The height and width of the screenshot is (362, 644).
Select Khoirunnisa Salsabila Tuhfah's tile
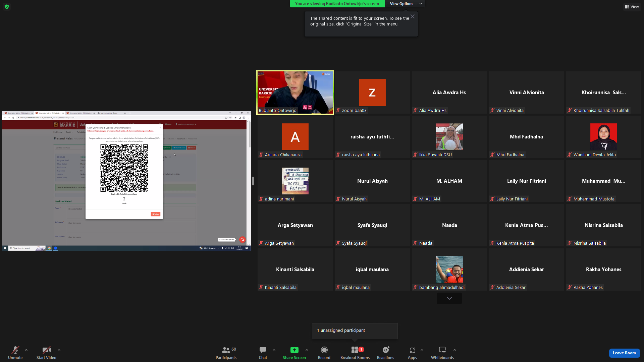tap(604, 93)
